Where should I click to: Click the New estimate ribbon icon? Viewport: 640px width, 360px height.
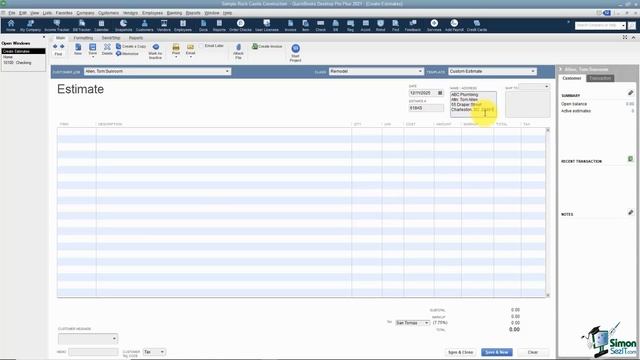[x=78, y=49]
